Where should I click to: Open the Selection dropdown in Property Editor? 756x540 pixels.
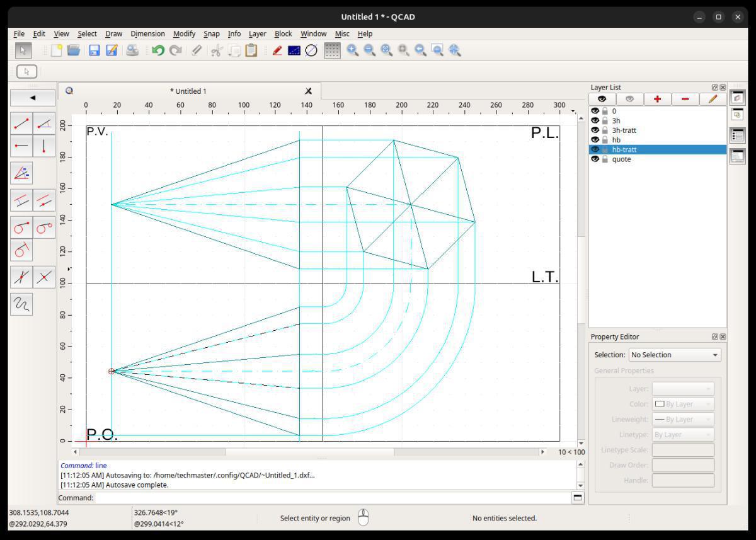pos(674,355)
